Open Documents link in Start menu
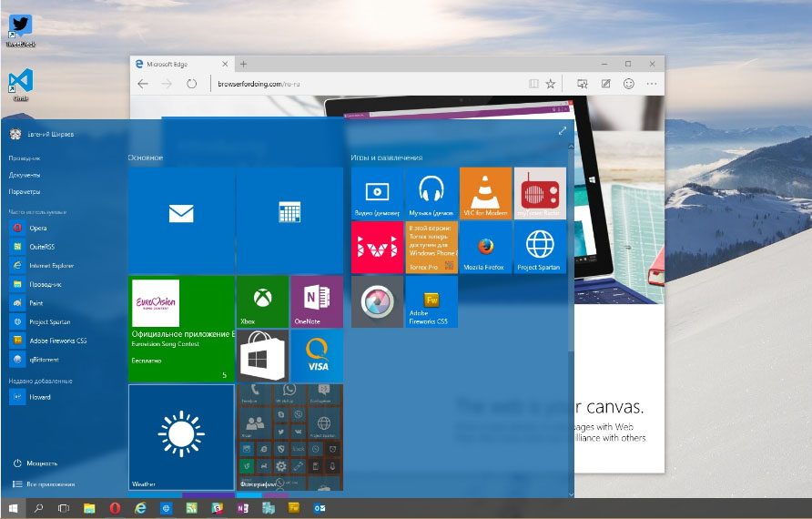Image resolution: width=812 pixels, height=519 pixels. (x=25, y=175)
